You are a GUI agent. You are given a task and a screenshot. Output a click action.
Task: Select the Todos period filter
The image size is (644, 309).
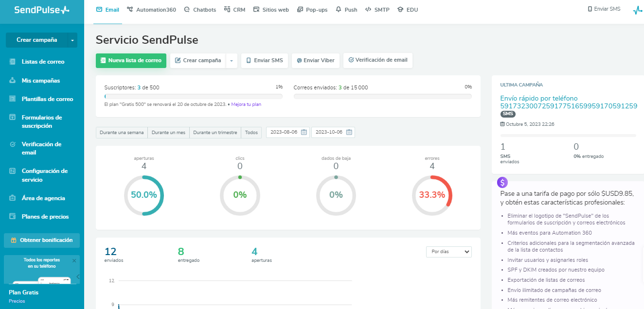251,133
